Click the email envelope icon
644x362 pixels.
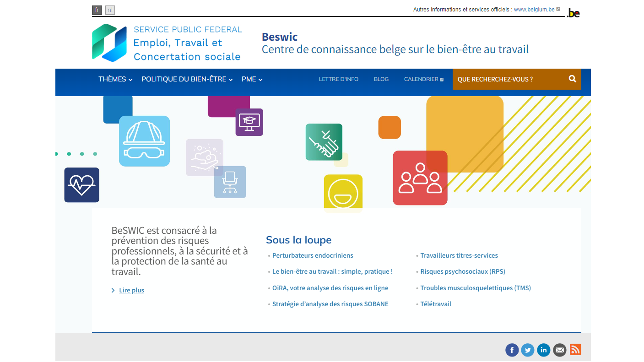click(559, 350)
